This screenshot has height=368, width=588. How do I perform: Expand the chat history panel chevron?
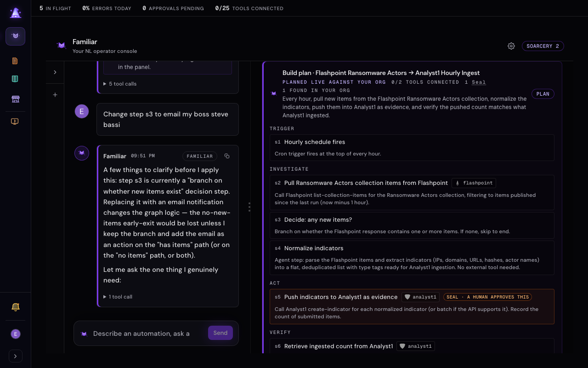(55, 72)
